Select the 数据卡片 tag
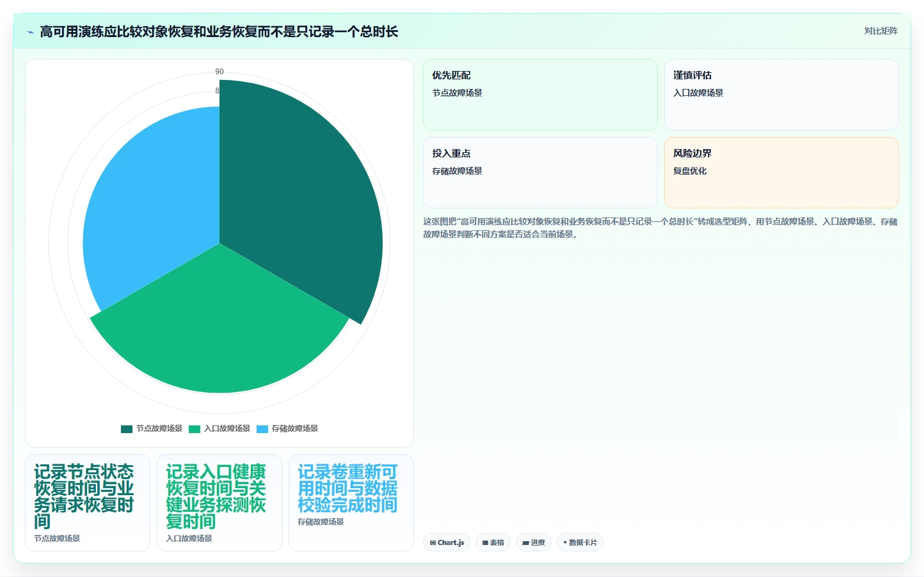Viewport: 924px width, 577px height. (580, 542)
